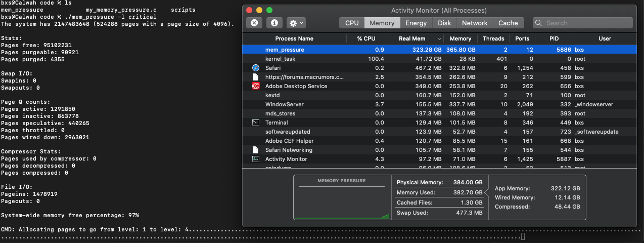
Task: Sort by Real Mem column header
Action: coord(416,38)
